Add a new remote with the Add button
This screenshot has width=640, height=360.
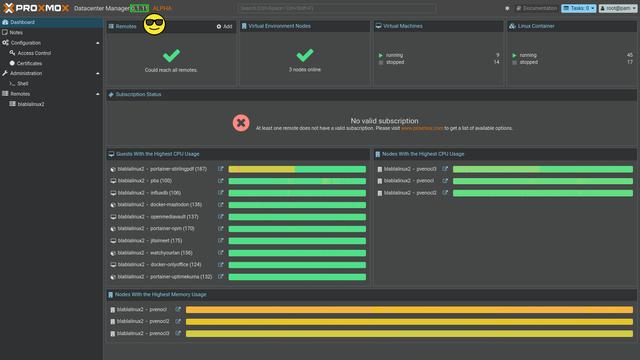coord(224,26)
